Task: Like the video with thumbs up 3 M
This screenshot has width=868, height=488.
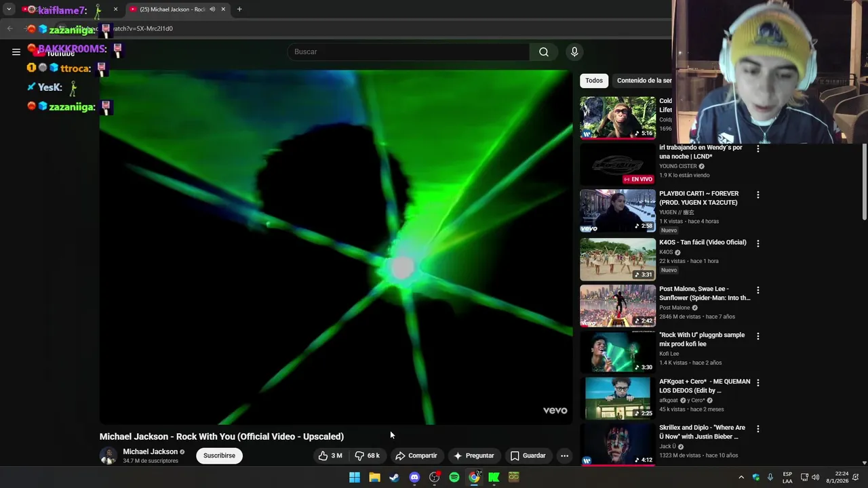Action: pos(330,455)
